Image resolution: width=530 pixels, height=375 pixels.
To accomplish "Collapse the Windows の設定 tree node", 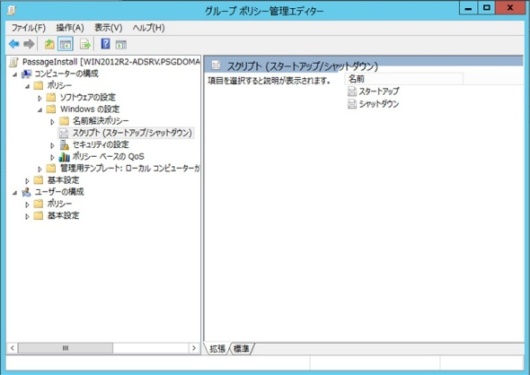I will point(40,110).
